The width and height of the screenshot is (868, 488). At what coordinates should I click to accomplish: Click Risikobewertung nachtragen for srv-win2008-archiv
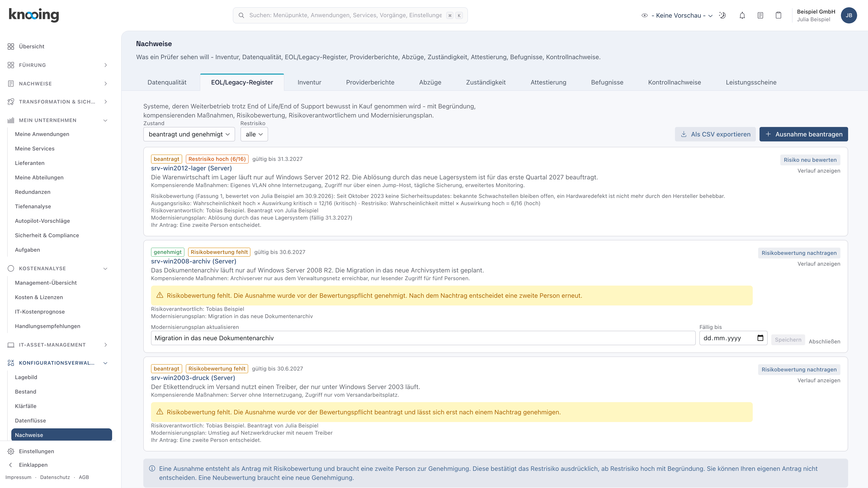pyautogui.click(x=799, y=253)
